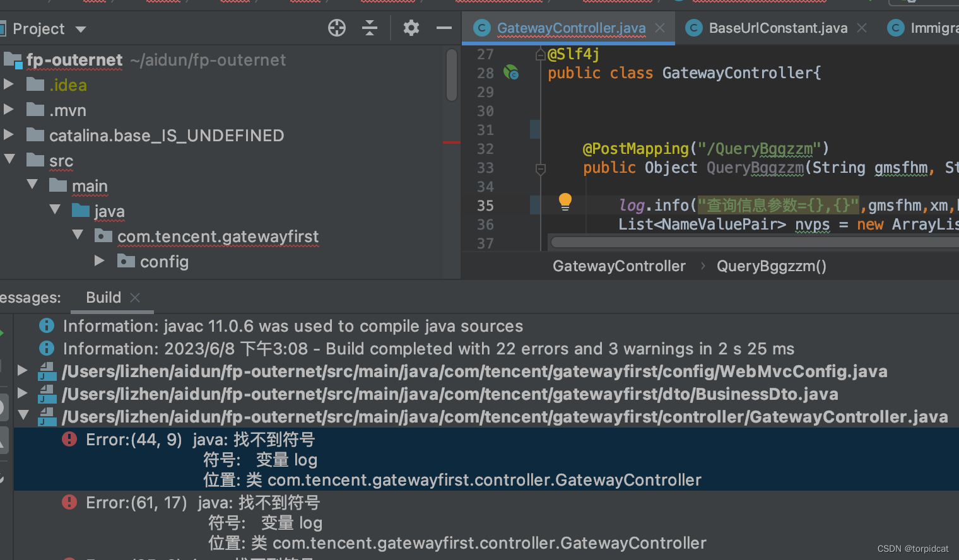Click the Spring bean gutter icon on line 28
Viewport: 959px width, 560px height.
(x=511, y=73)
